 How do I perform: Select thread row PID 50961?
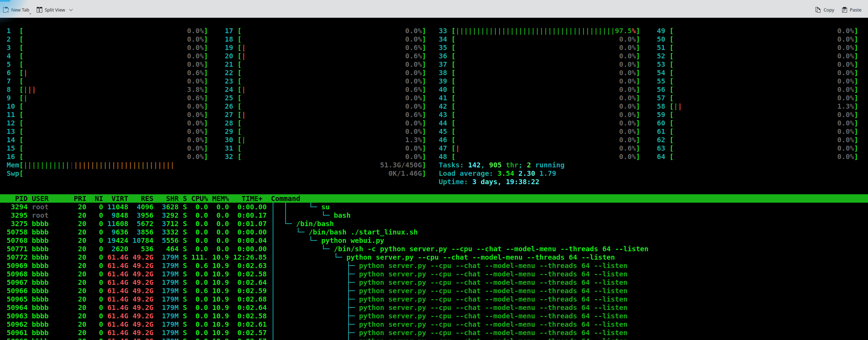[434, 333]
